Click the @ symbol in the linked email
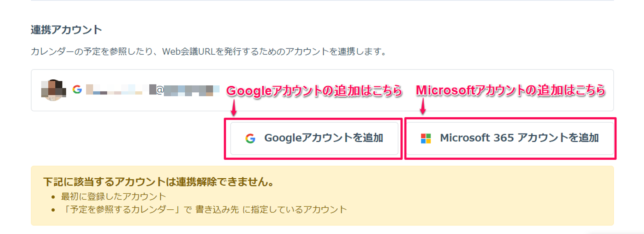644x234 pixels. coord(160,90)
